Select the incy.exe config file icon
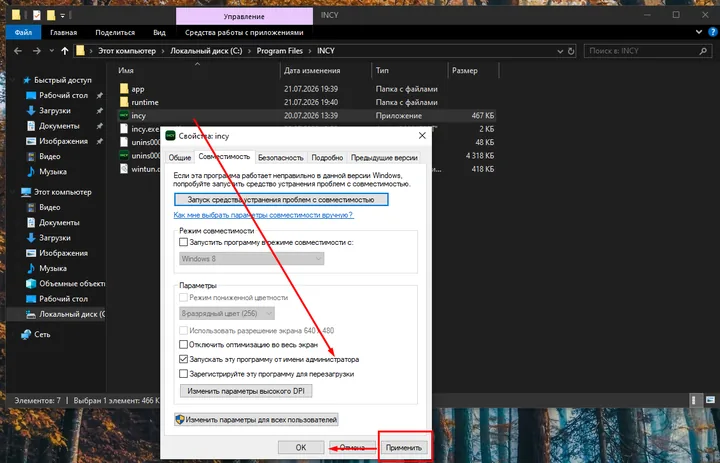This screenshot has width=720, height=463. (124, 129)
